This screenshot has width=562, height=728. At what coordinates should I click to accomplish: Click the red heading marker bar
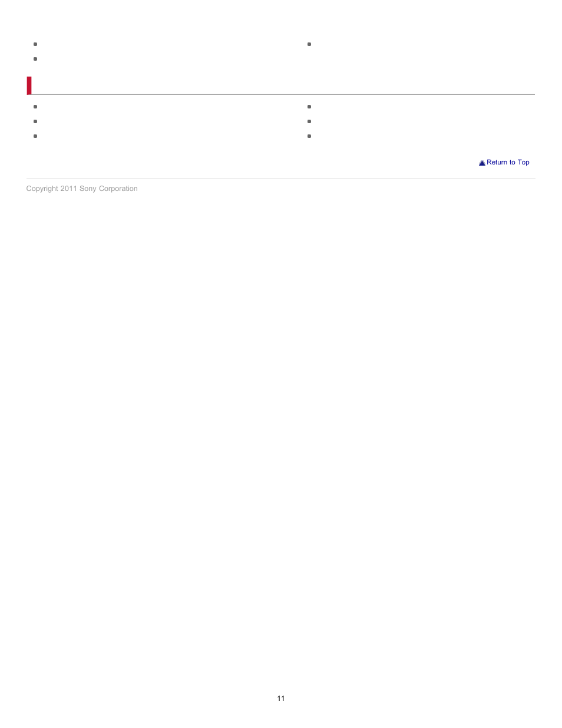(29, 85)
